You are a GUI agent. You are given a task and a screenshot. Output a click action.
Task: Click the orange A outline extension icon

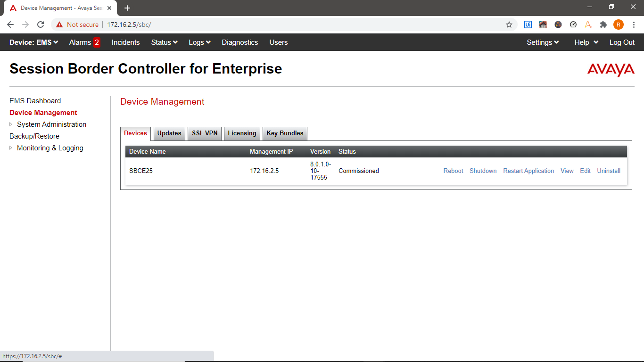click(x=588, y=25)
